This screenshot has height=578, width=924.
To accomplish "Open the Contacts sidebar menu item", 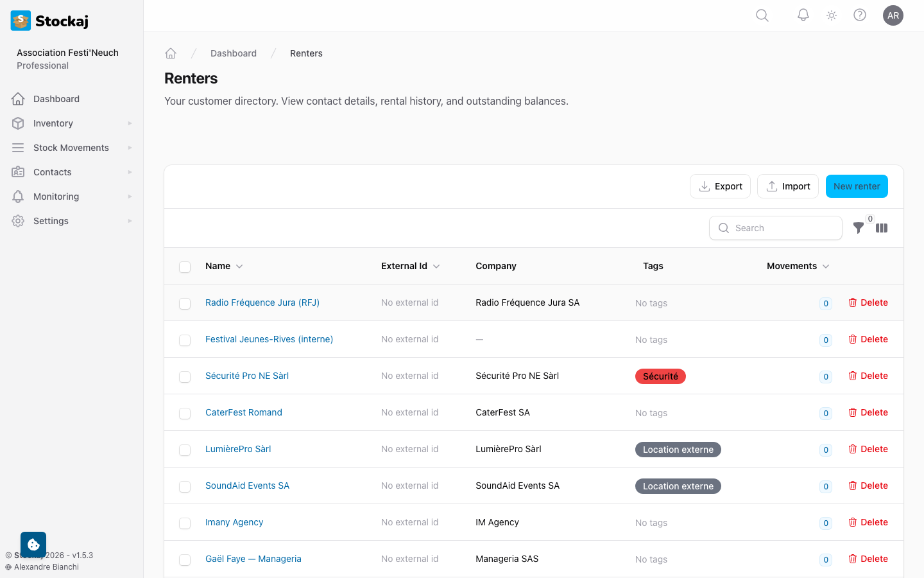I will click(72, 172).
